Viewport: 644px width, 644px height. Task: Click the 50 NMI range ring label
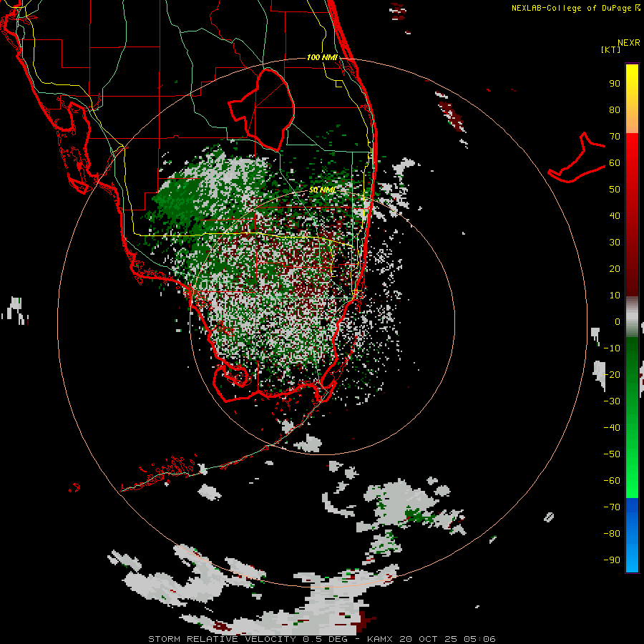tap(323, 190)
